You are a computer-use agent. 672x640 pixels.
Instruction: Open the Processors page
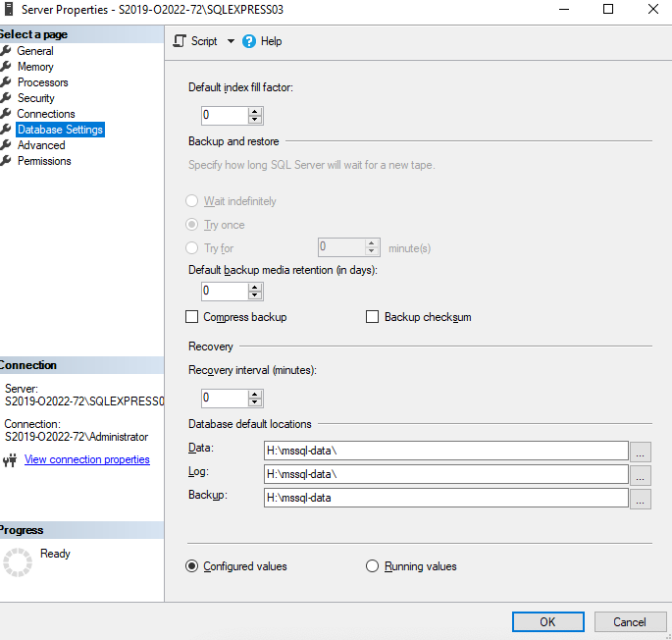[x=43, y=82]
